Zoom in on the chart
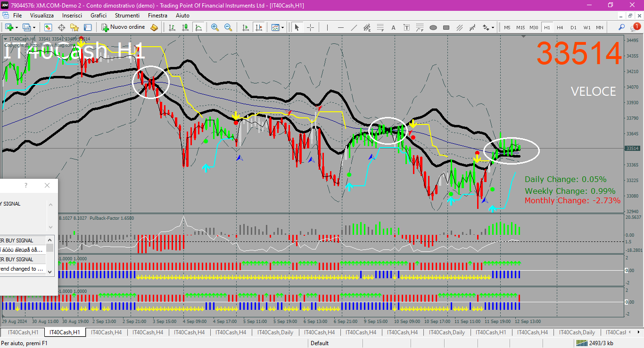This screenshot has width=644, height=348. pyautogui.click(x=215, y=27)
